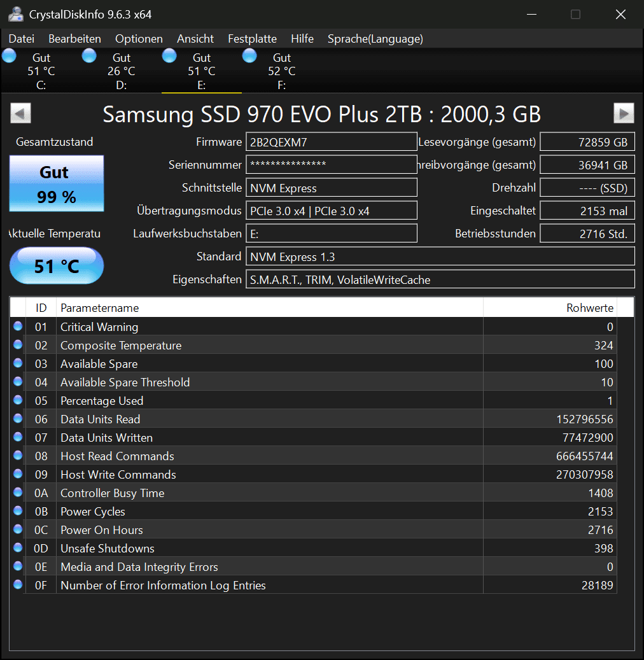
Task: Open the Ansicht menu
Action: click(195, 39)
